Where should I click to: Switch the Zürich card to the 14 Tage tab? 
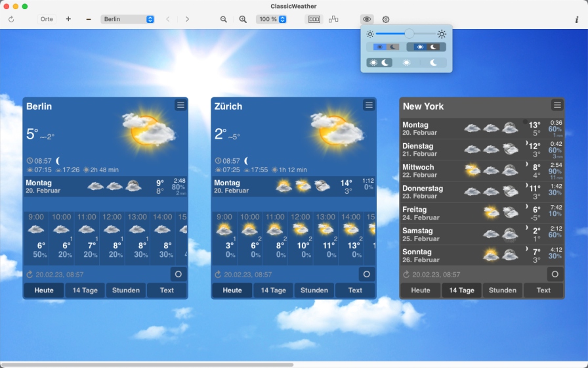point(274,290)
